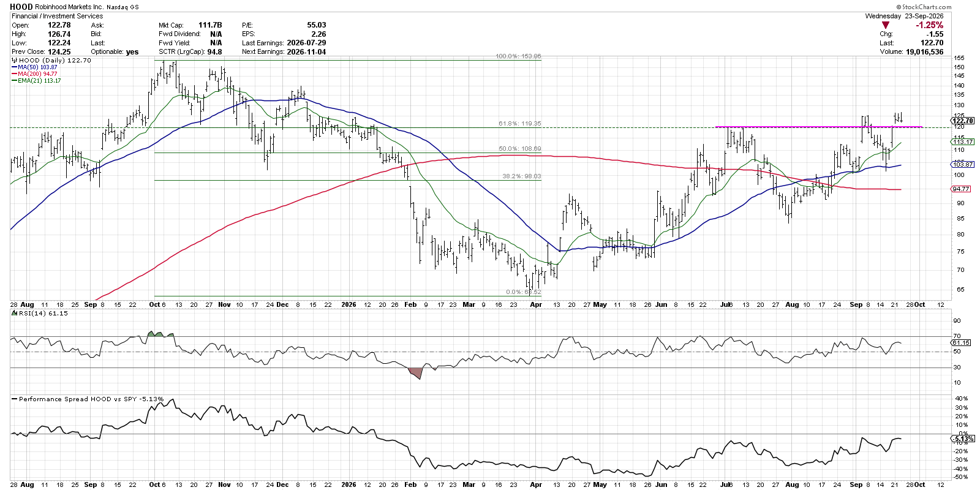The image size is (980, 490).
Task: Click the 50.0%: 108.69 Fibonacci label
Action: (520, 149)
